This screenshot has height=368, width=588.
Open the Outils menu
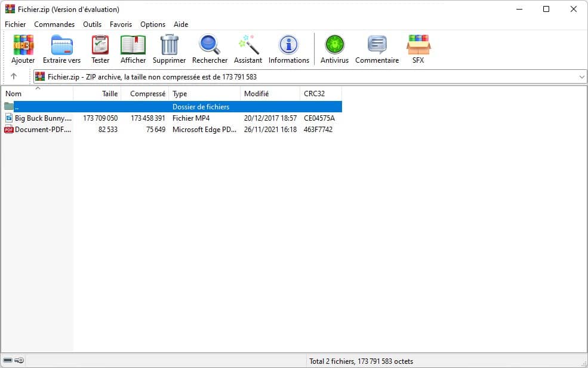[x=93, y=24]
